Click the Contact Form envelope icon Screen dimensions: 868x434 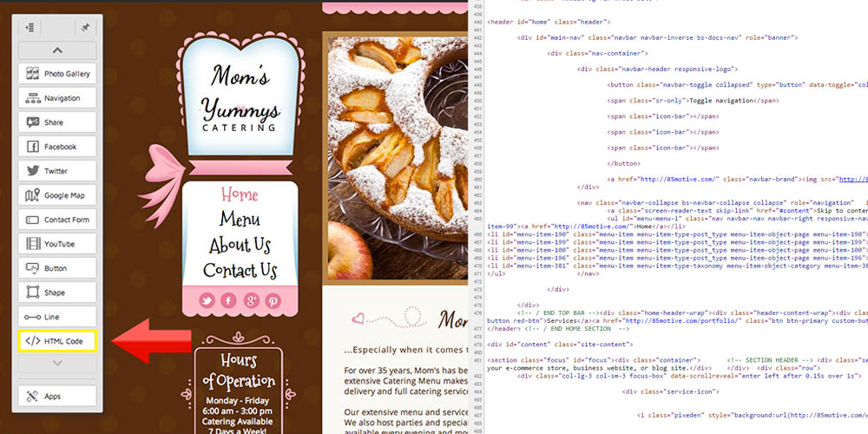[33, 220]
